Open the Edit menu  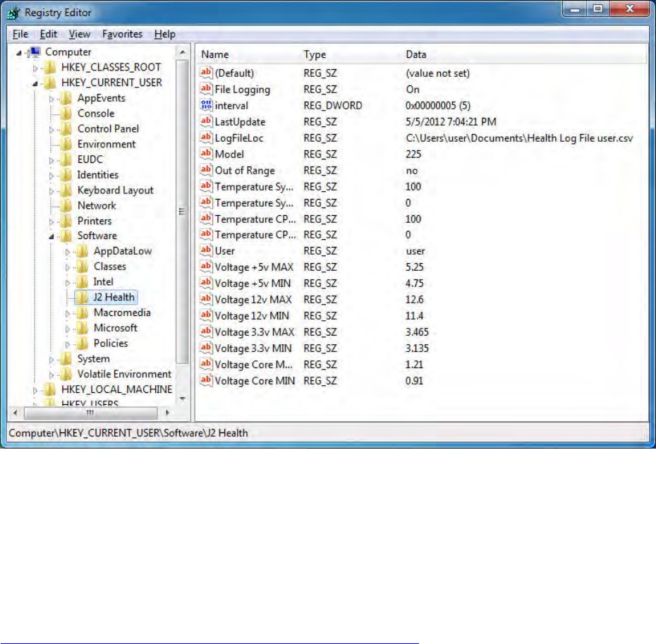(x=48, y=34)
